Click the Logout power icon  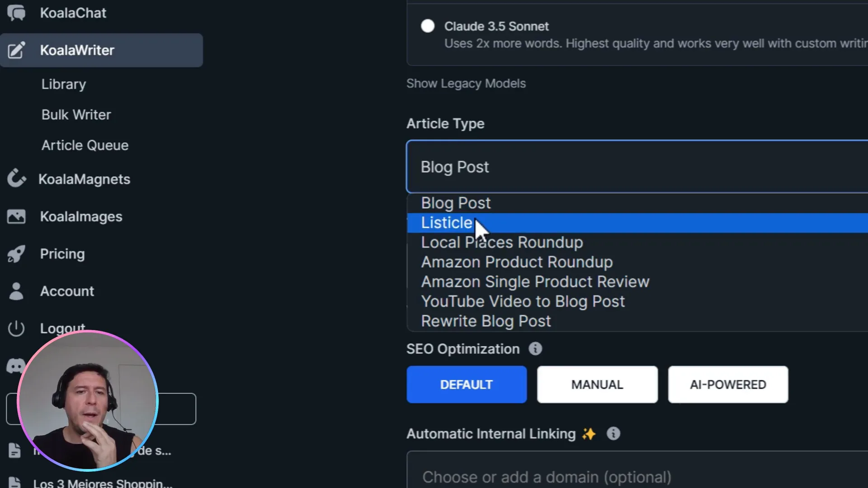[x=16, y=328]
